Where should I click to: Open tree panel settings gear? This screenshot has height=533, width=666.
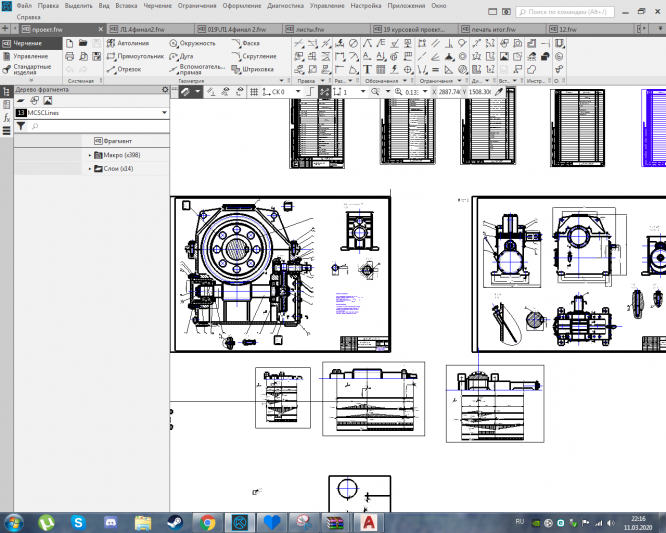click(x=165, y=89)
